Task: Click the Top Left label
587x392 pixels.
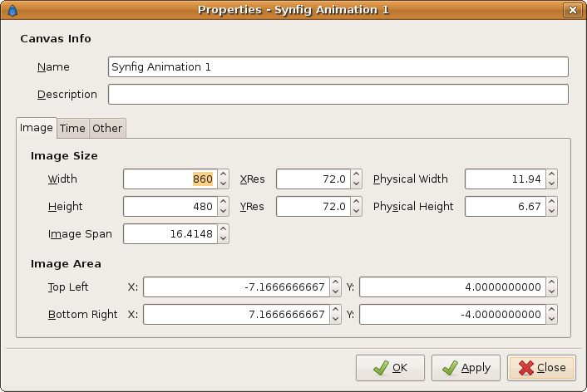Action: click(x=68, y=287)
